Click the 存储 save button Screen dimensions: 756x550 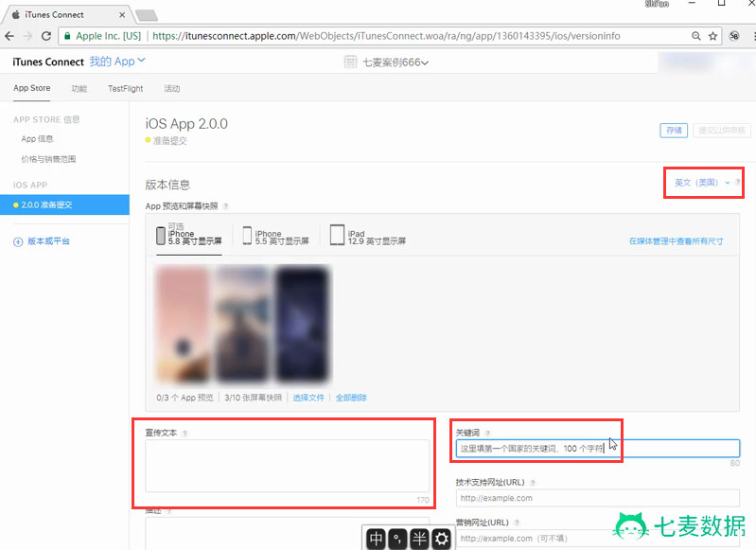click(674, 131)
